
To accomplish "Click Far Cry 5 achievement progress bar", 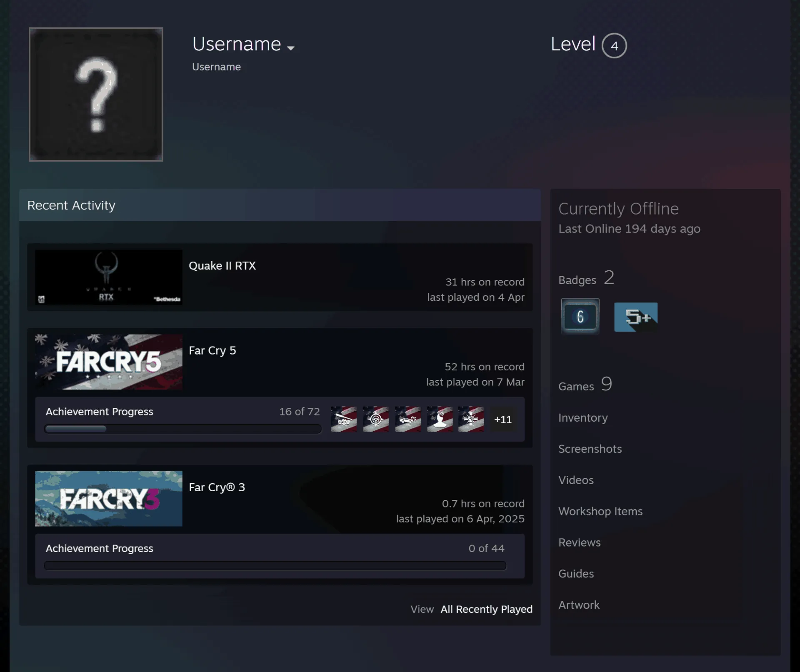I will [183, 429].
